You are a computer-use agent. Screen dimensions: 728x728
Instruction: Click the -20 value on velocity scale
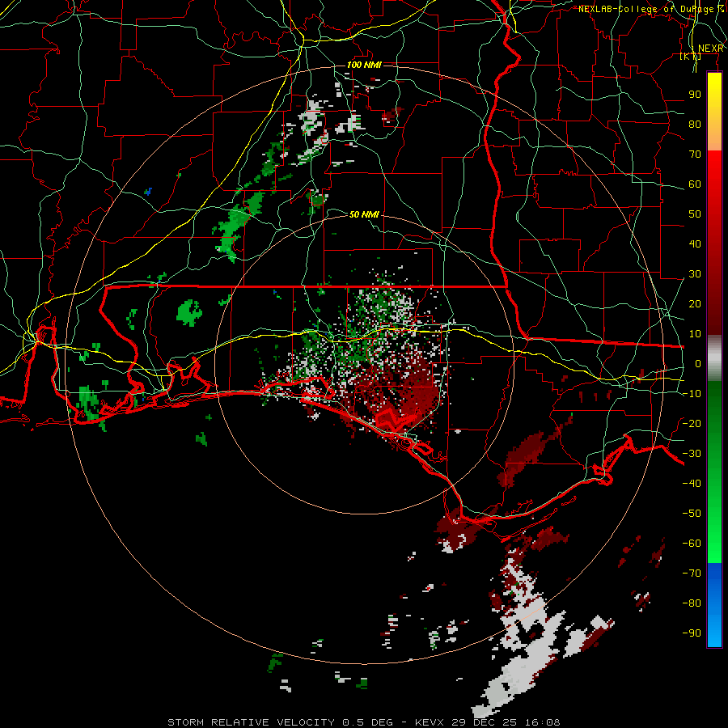(692, 424)
